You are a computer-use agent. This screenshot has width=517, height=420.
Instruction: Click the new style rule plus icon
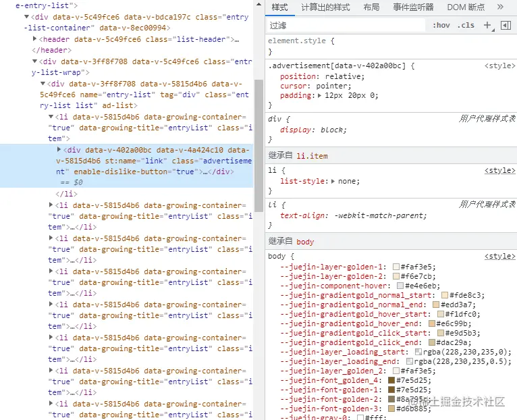point(487,25)
